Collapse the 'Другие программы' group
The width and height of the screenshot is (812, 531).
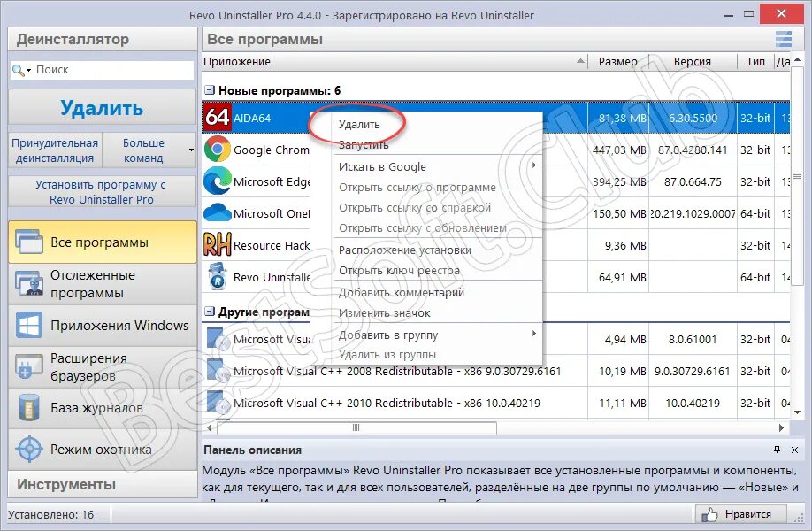click(210, 312)
